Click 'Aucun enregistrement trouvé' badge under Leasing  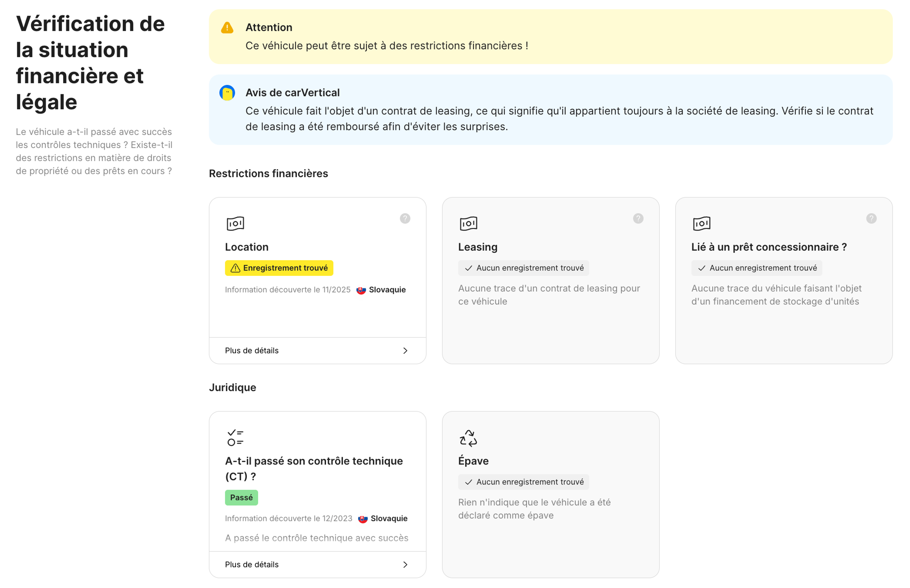pos(523,268)
